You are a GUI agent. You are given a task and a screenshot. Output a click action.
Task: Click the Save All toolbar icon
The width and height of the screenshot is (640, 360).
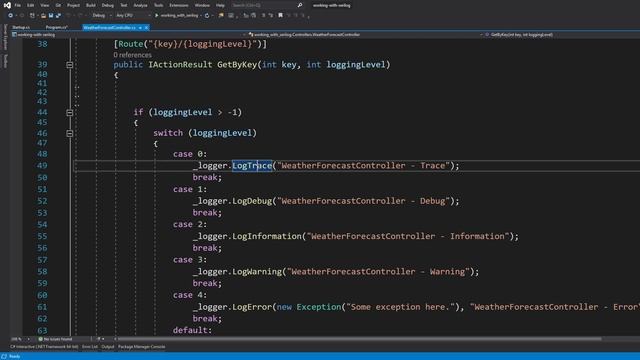pyautogui.click(x=58, y=16)
